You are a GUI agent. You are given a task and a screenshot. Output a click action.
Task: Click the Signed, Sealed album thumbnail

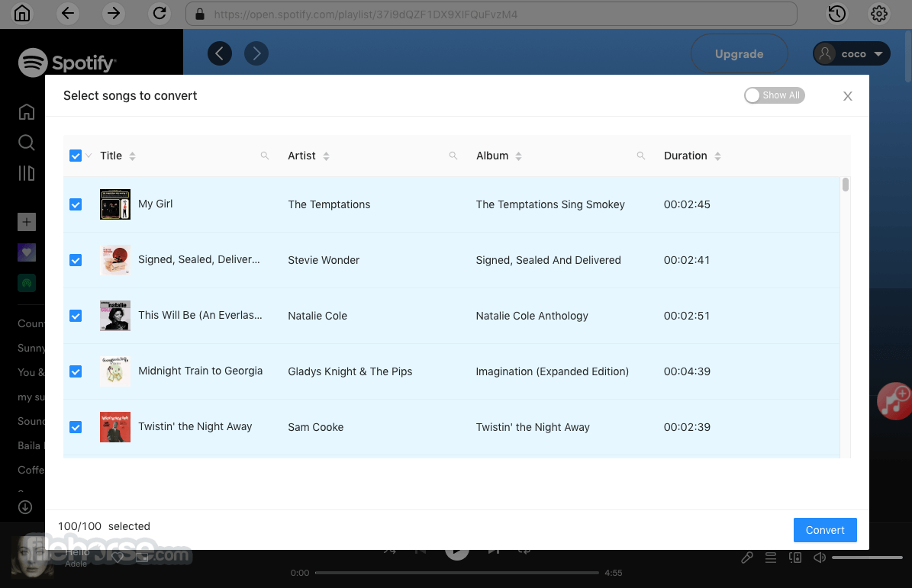pos(115,260)
